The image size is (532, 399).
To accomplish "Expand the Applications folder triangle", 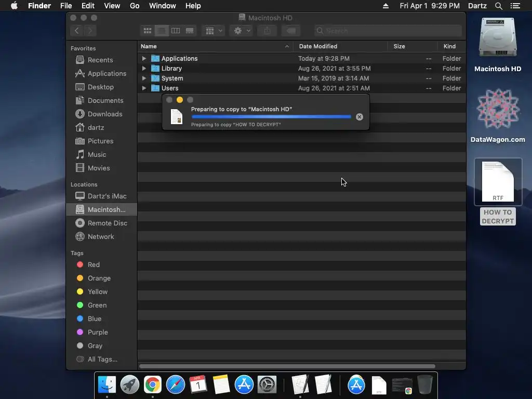I will coord(144,58).
